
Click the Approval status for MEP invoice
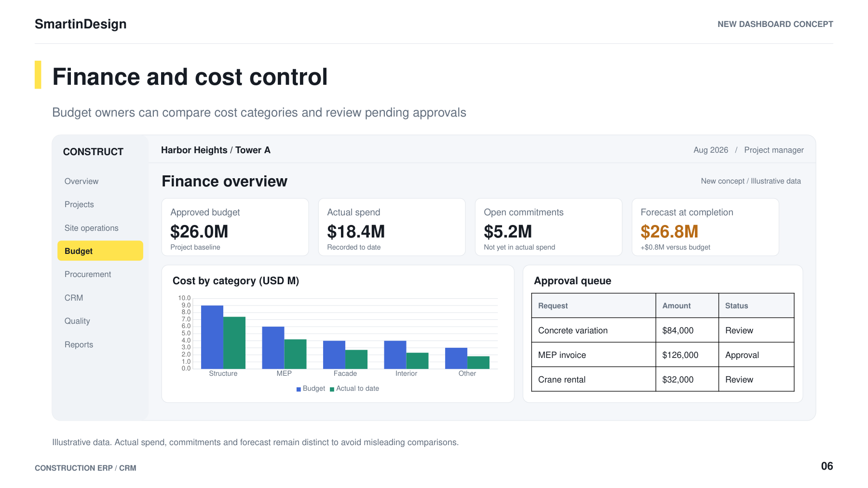pyautogui.click(x=756, y=355)
